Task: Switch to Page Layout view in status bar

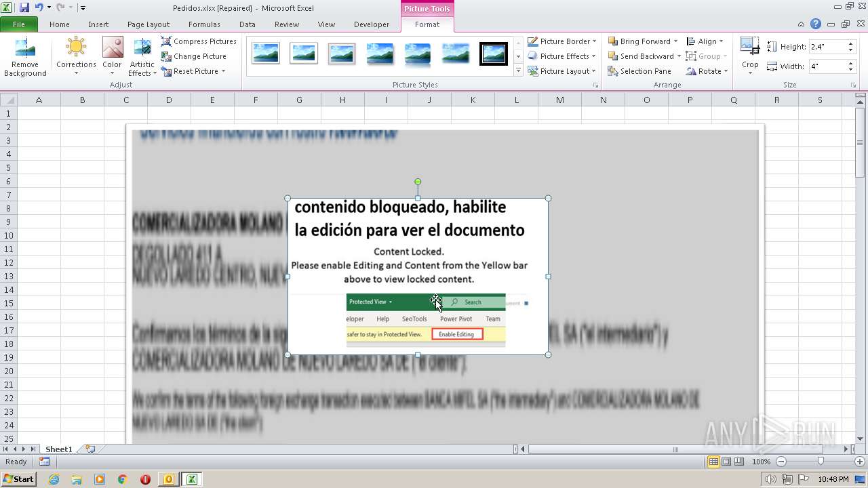Action: point(726,462)
